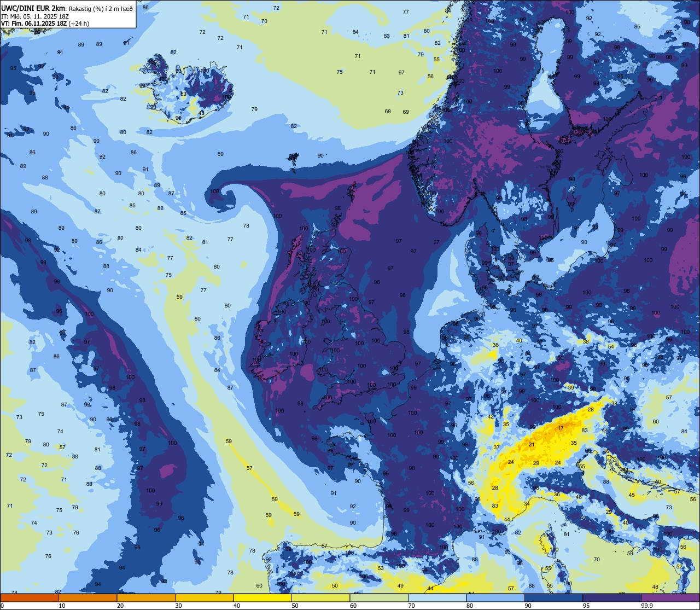Click the legend scale label "60"

tap(353, 606)
